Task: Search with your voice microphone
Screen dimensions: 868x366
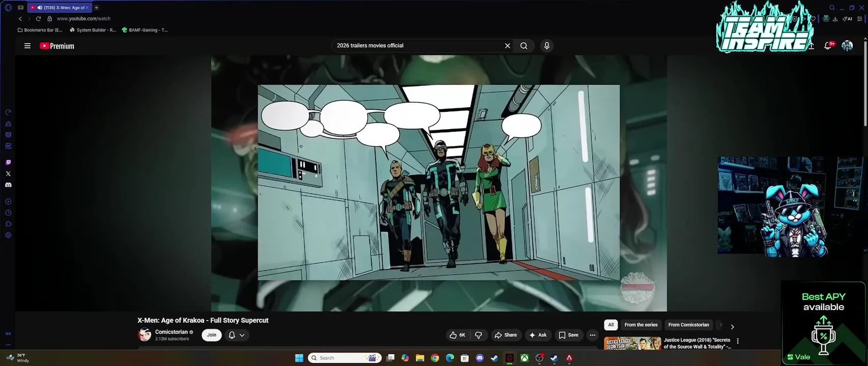Action: (546, 46)
